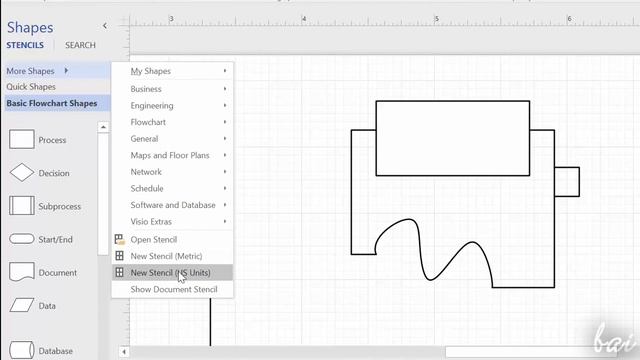The image size is (640, 360).
Task: Click the horizontal scrollbar thumb
Action: 531,351
